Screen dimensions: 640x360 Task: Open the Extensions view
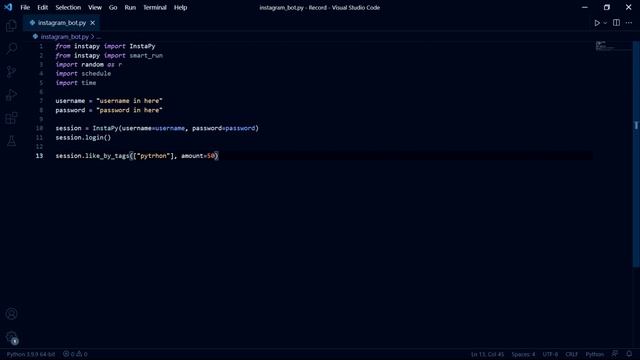(x=11, y=118)
